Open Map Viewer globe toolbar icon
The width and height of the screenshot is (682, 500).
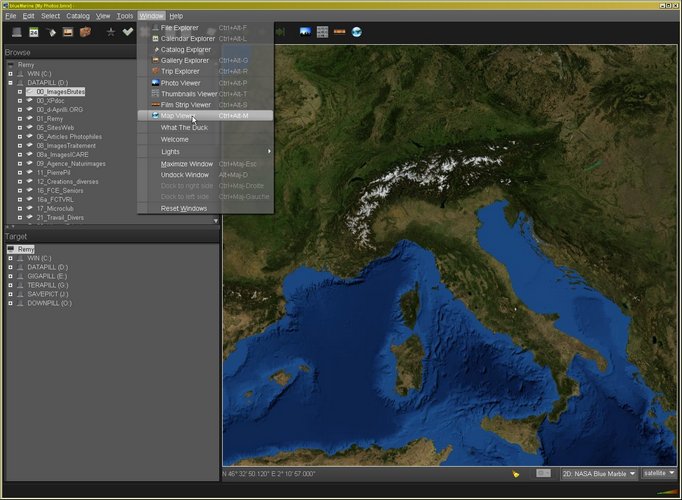click(356, 32)
